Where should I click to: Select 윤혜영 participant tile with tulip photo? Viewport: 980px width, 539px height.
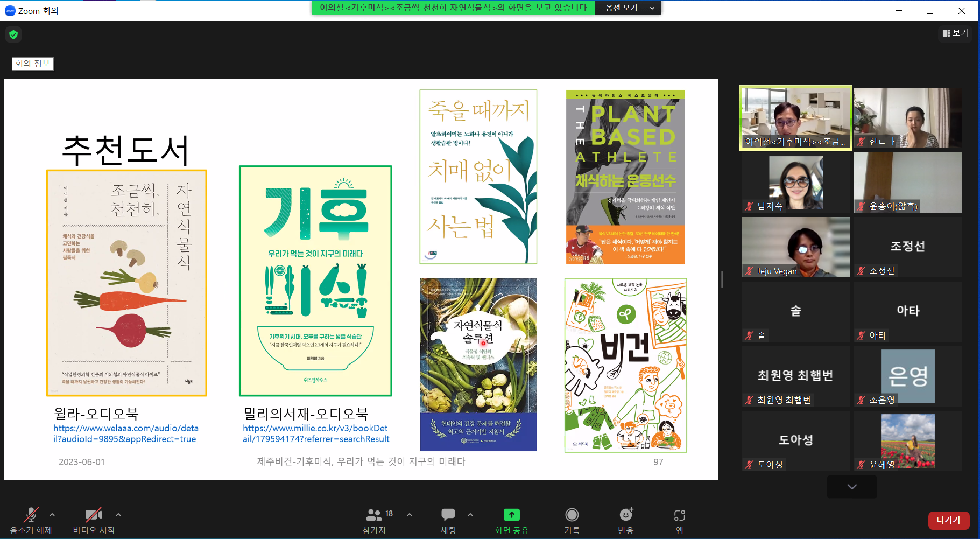pyautogui.click(x=908, y=441)
